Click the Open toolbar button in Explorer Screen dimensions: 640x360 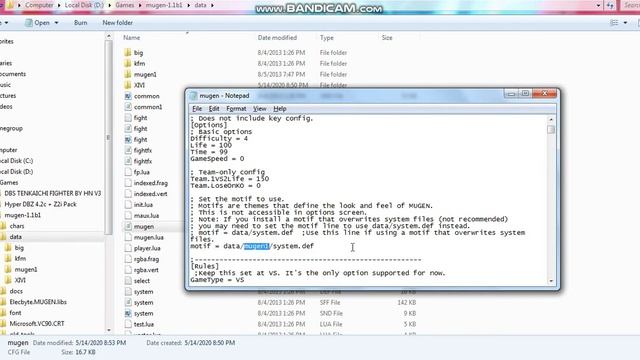[x=37, y=23]
